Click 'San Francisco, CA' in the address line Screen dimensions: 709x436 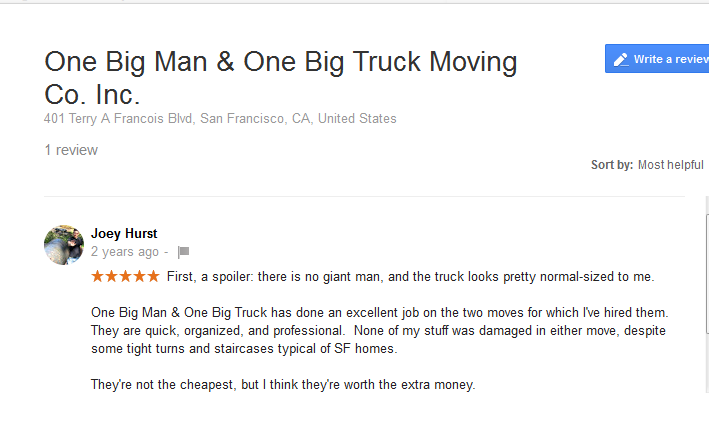coord(256,118)
